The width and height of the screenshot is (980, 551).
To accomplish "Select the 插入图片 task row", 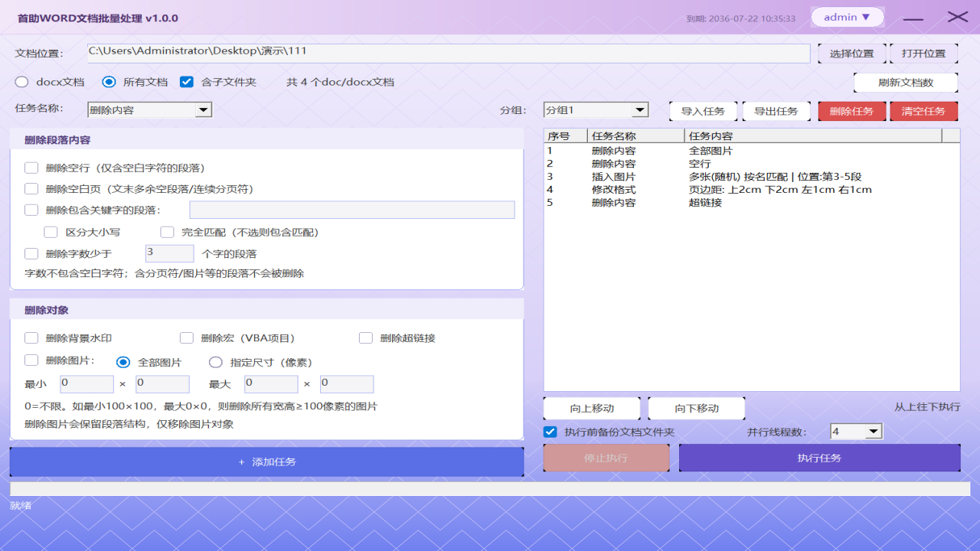I will [x=752, y=177].
